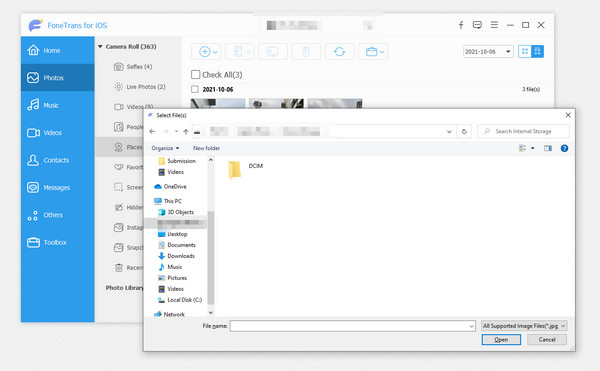Select Photos in the FoneTrans sidebar
600x371 pixels.
(x=57, y=78)
